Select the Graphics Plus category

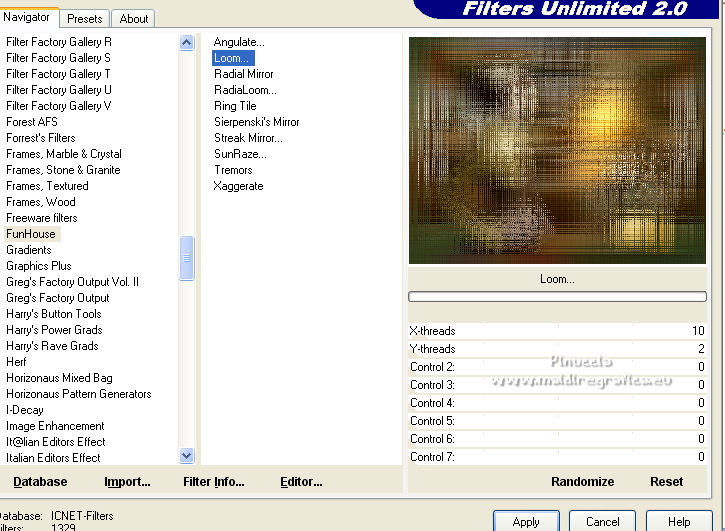[x=39, y=266]
